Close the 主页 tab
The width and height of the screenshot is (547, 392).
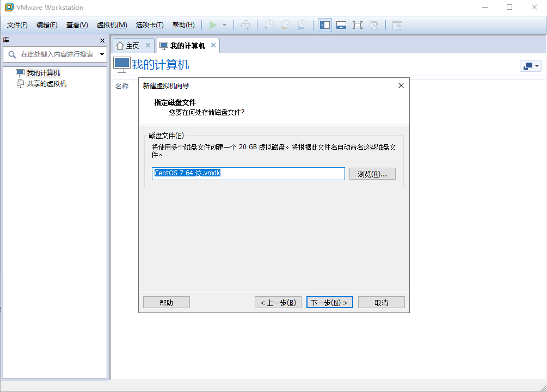[x=148, y=45]
